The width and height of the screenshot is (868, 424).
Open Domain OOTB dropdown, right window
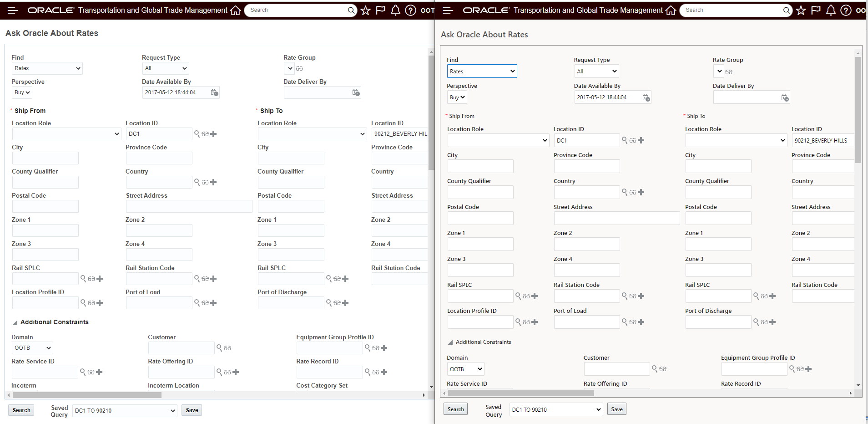(x=466, y=369)
